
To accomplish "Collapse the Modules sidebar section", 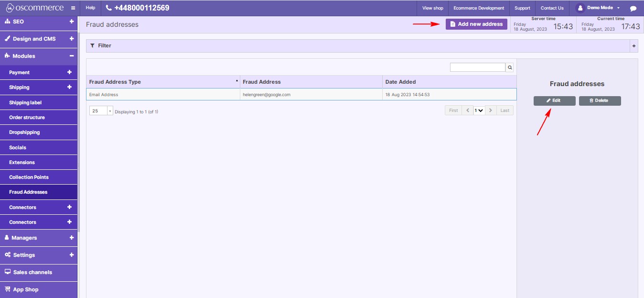I will point(72,56).
